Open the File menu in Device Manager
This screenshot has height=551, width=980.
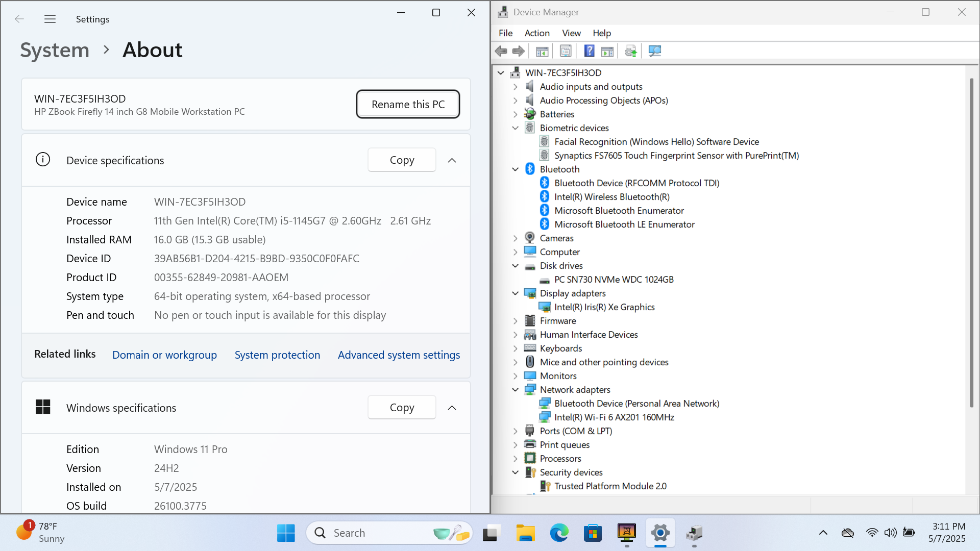coord(505,33)
